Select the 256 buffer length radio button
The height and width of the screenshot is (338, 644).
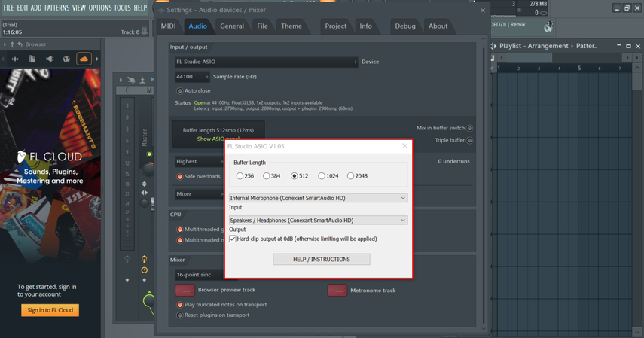coord(240,176)
